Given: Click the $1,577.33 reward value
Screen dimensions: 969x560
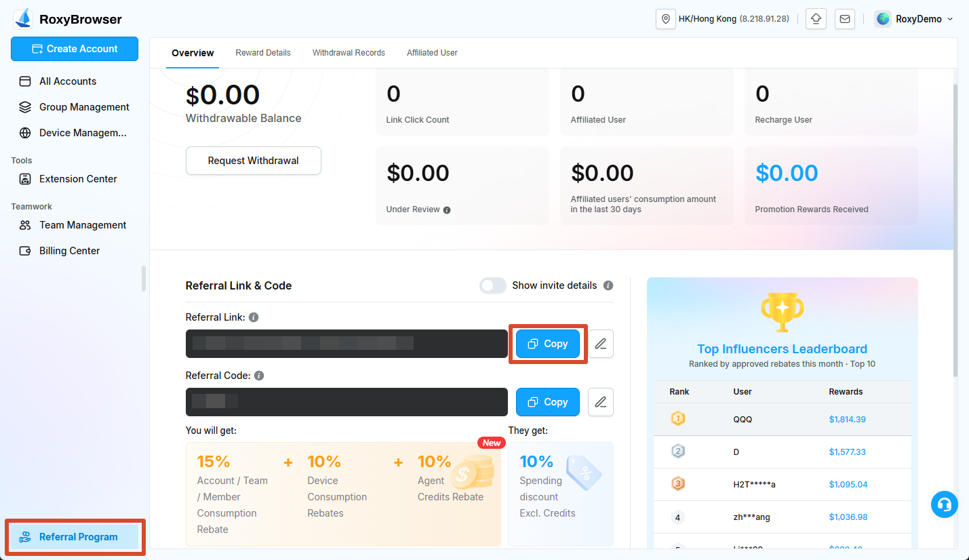Looking at the screenshot, I should click(x=847, y=452).
